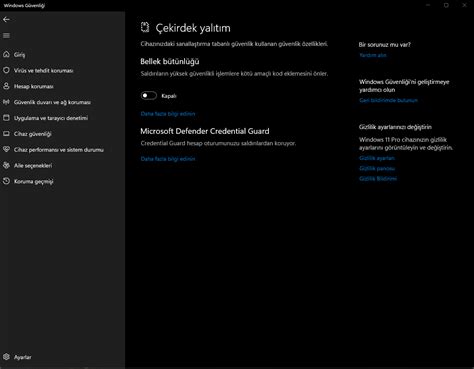The width and height of the screenshot is (474, 369).
Task: Click the Hesap koruması person icon
Action: 6,86
